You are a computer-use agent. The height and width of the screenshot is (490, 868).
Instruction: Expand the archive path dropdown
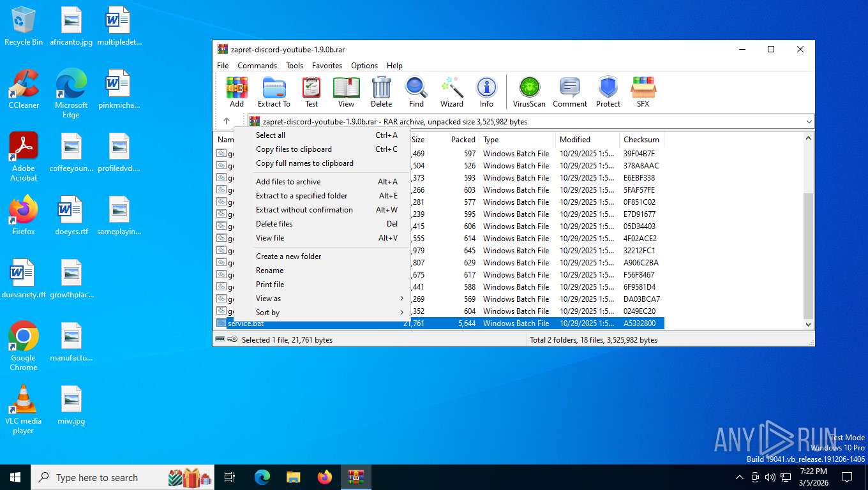coord(809,121)
